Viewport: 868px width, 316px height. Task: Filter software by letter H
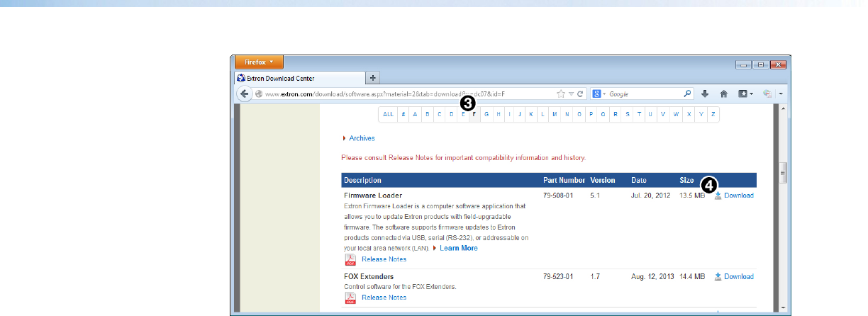499,114
